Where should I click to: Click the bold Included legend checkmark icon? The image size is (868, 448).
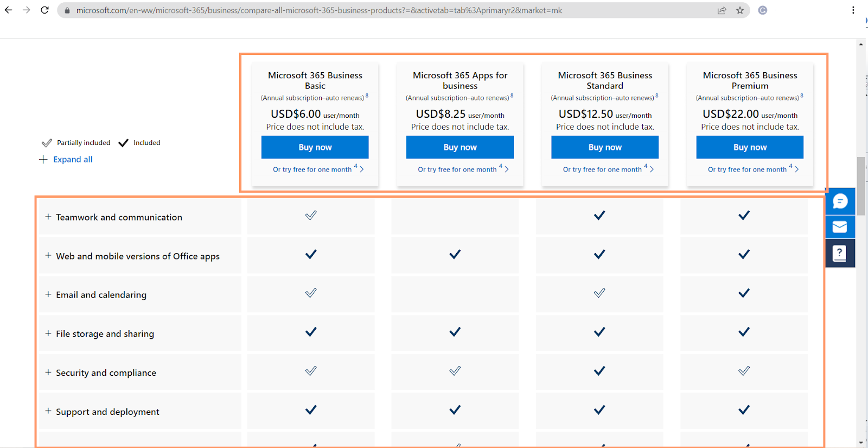point(124,143)
